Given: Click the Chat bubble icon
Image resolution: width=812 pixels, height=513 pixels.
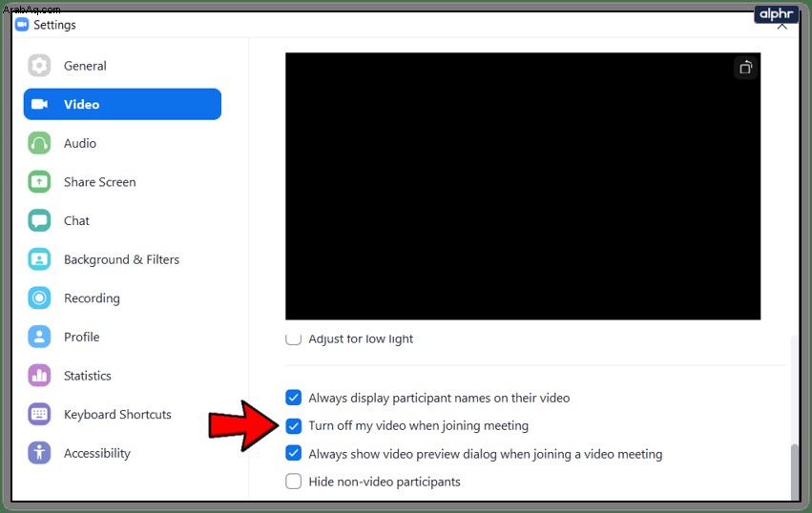Looking at the screenshot, I should (39, 220).
